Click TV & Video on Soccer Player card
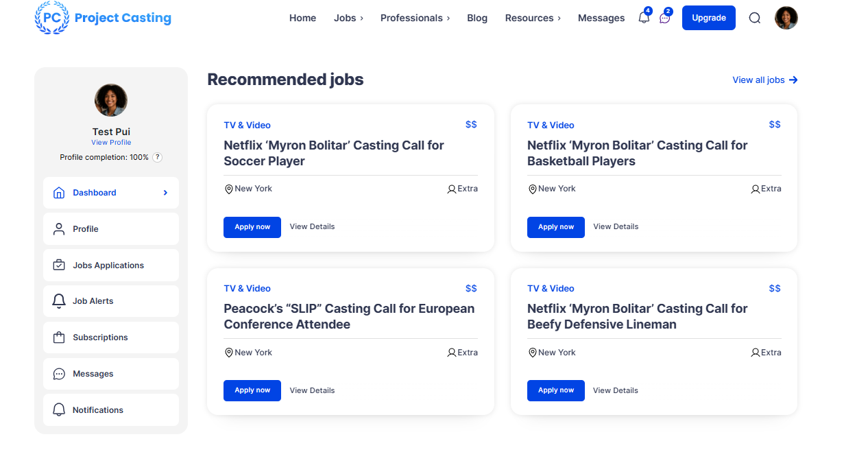 [x=247, y=125]
